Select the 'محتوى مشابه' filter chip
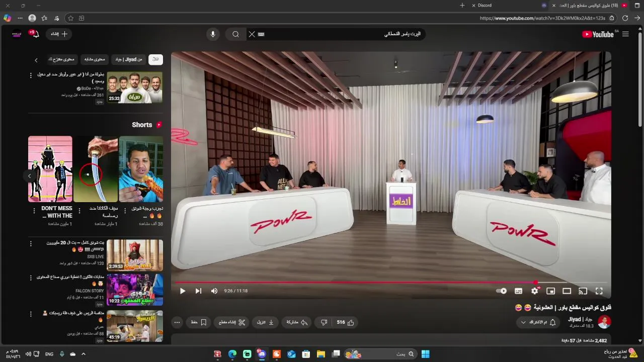Viewport: 644px width, 362px height. [95, 59]
